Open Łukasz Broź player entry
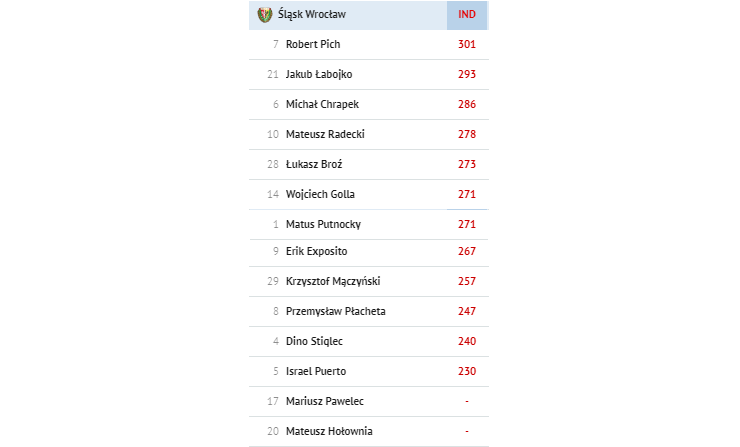This screenshot has height=447, width=740. coord(369,164)
